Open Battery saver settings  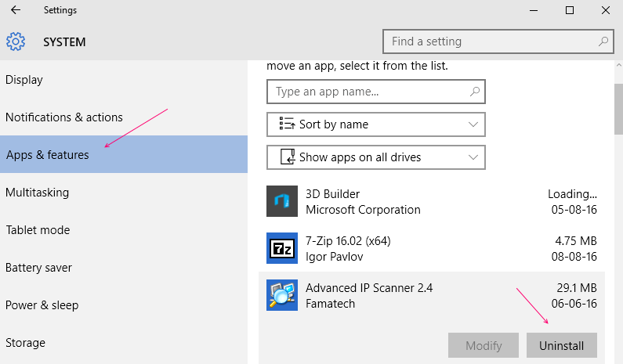pos(124,268)
